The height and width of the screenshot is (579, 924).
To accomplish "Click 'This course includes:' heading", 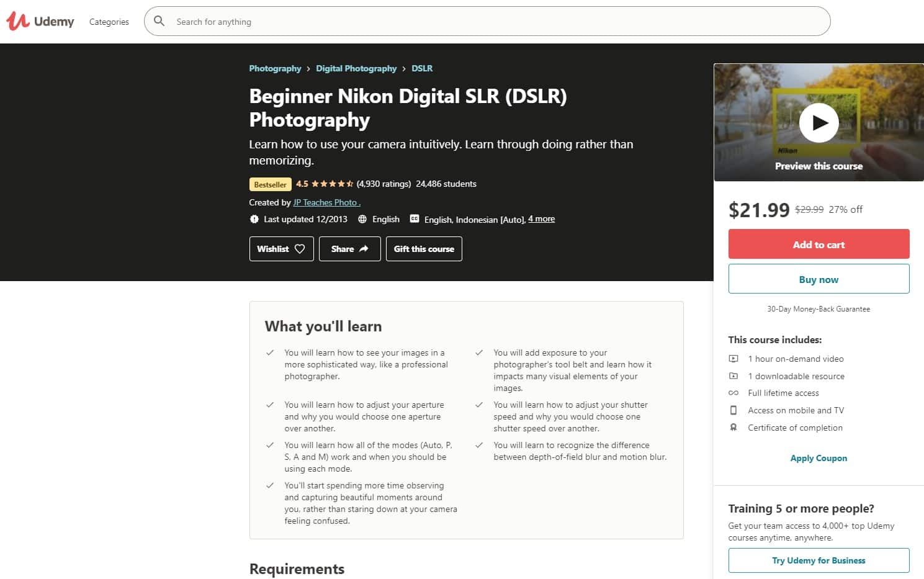I will tap(774, 339).
